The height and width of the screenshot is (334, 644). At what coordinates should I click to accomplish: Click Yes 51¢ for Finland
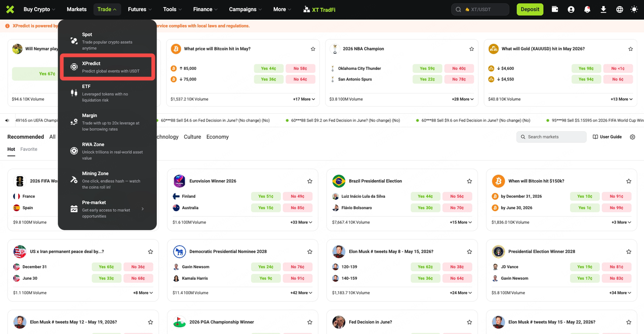(266, 197)
